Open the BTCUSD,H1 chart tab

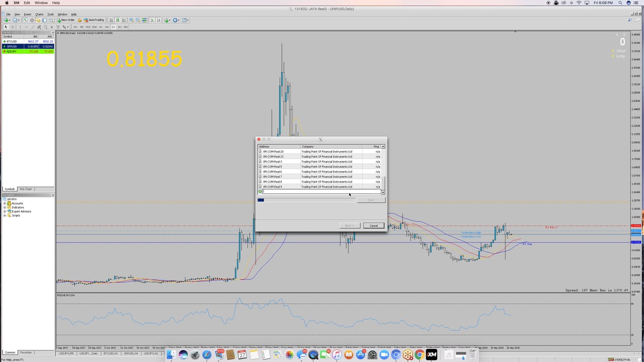(111, 353)
